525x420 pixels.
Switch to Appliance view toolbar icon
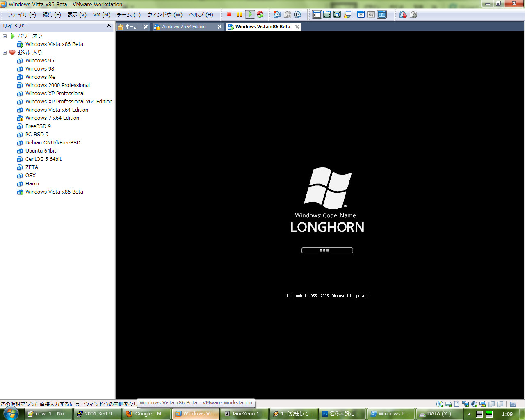371,14
